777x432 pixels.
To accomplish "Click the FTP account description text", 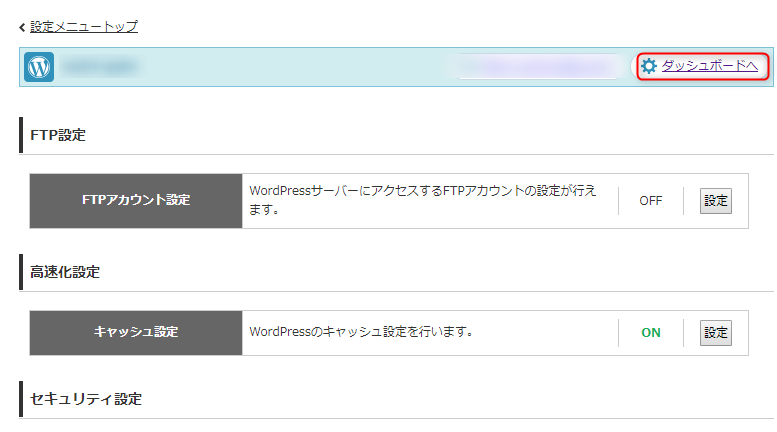I will point(420,200).
